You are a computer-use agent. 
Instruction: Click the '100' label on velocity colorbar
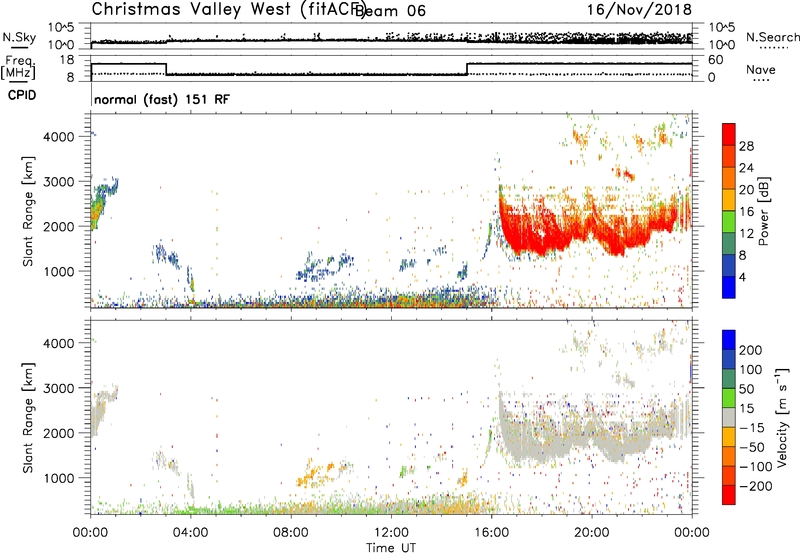(751, 369)
